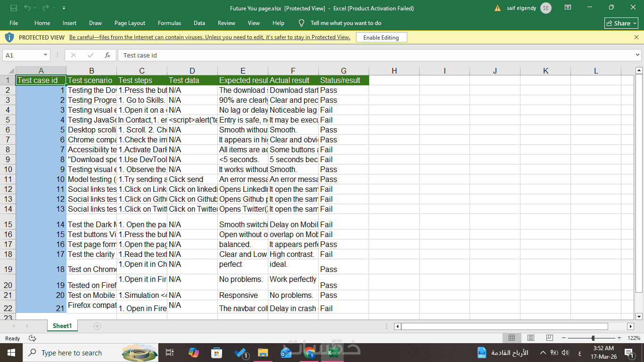
Task: Click the 122% zoom level
Action: [x=634, y=338]
